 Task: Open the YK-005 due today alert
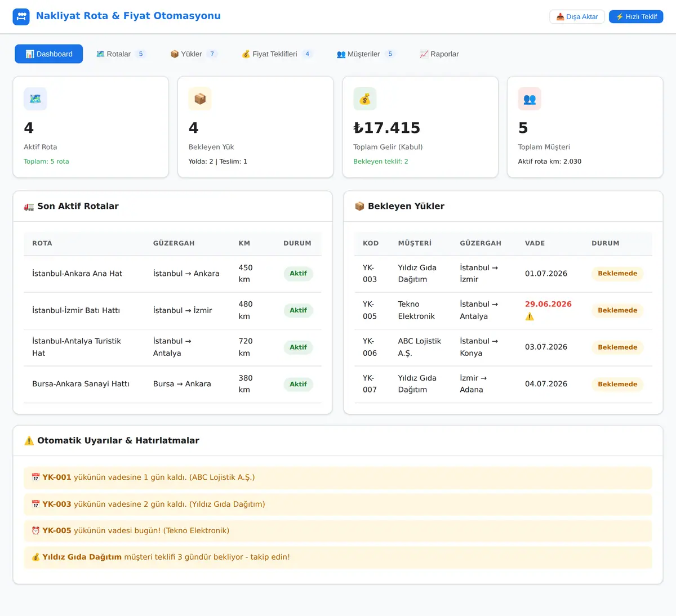point(338,531)
